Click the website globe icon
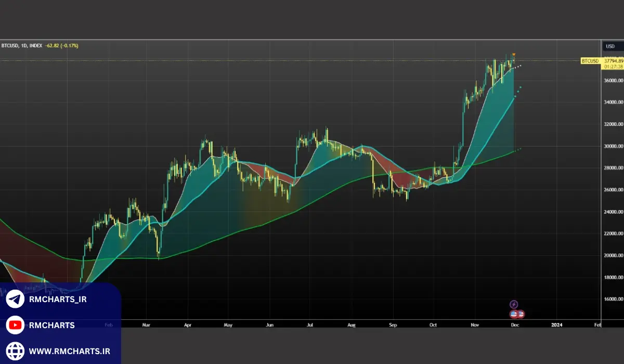 coord(15,351)
